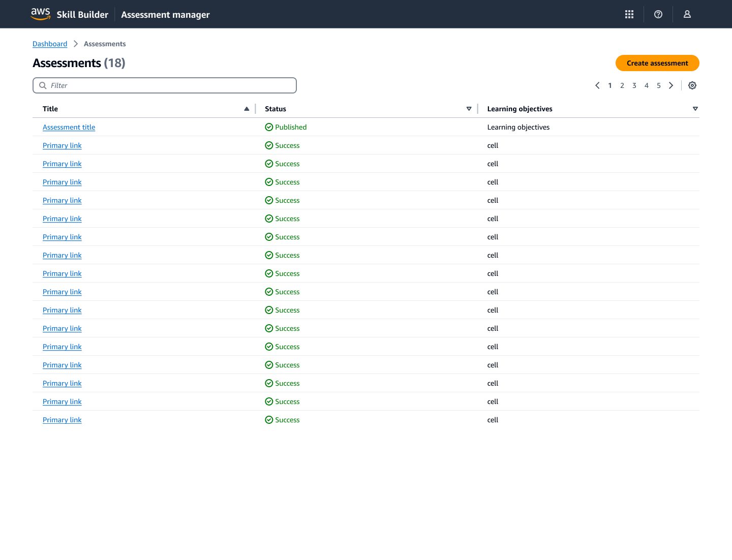Go to next page with right chevron
Screen dimensions: 732x560
pyautogui.click(x=671, y=85)
